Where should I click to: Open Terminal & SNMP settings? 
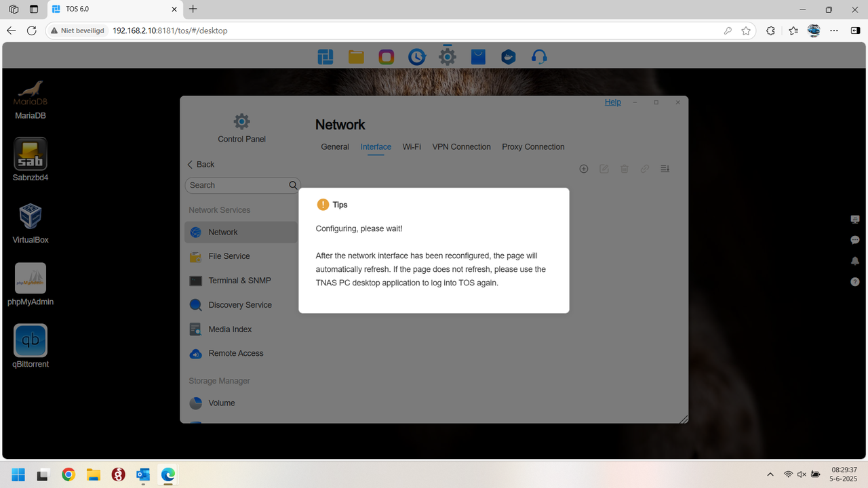[239, 280]
